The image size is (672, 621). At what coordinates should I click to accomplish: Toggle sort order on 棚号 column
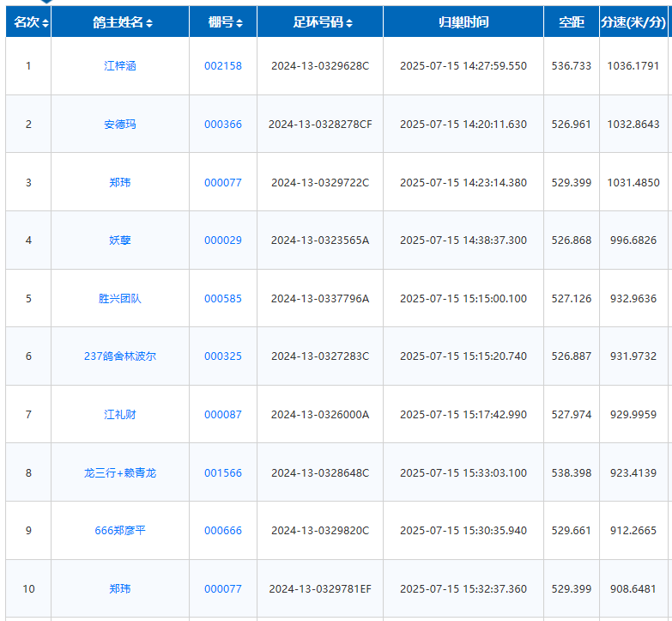(239, 23)
